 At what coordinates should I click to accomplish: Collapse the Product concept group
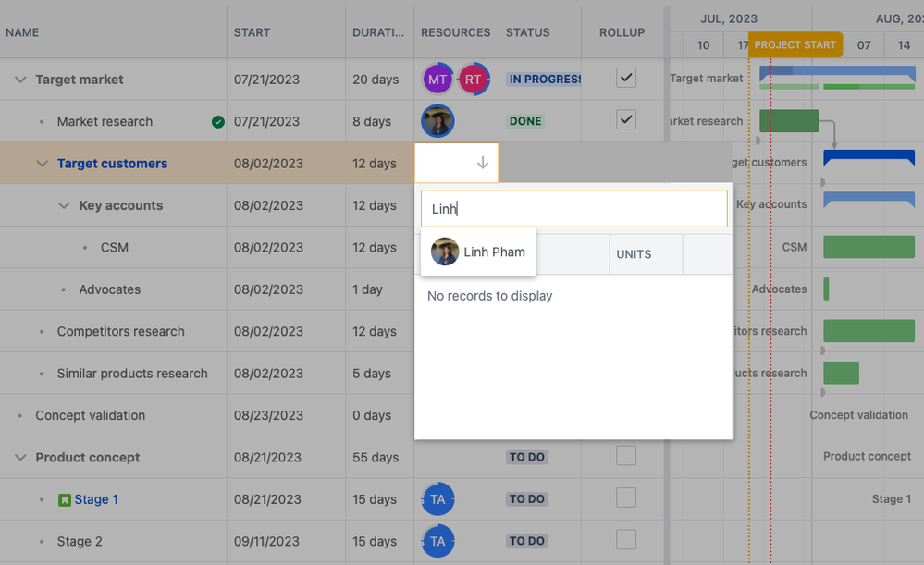tap(19, 457)
